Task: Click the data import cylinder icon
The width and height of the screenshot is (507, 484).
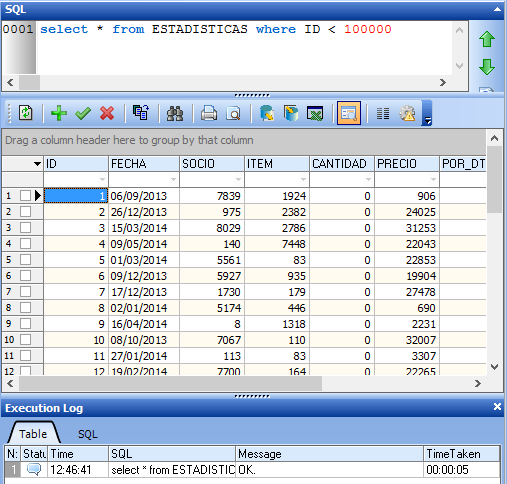Action: 291,113
